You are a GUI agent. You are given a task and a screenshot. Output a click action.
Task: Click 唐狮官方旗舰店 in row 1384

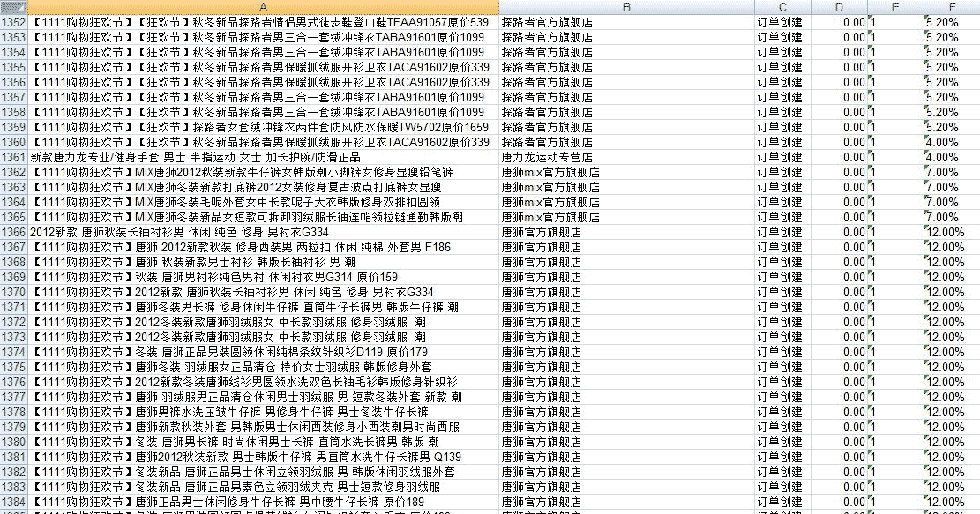[626, 503]
